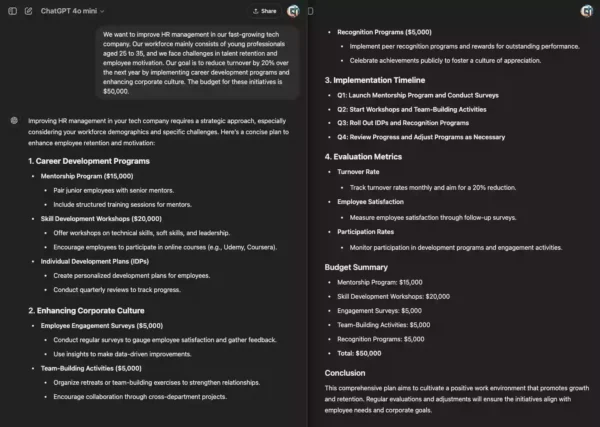The height and width of the screenshot is (427, 600).
Task: Click the ChatGPT logo beside the response
Action: pyautogui.click(x=14, y=121)
